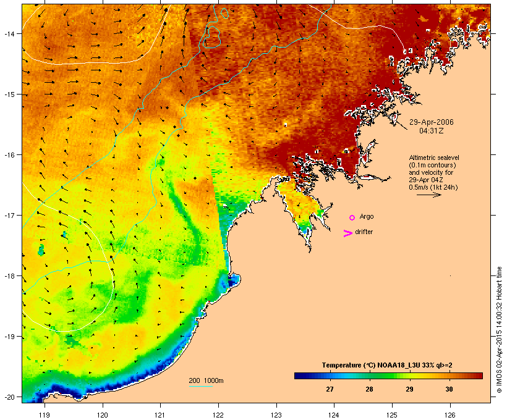Click the '0.5m/s (1kt 24h)' label
The width and height of the screenshot is (507, 420).
pyautogui.click(x=433, y=187)
